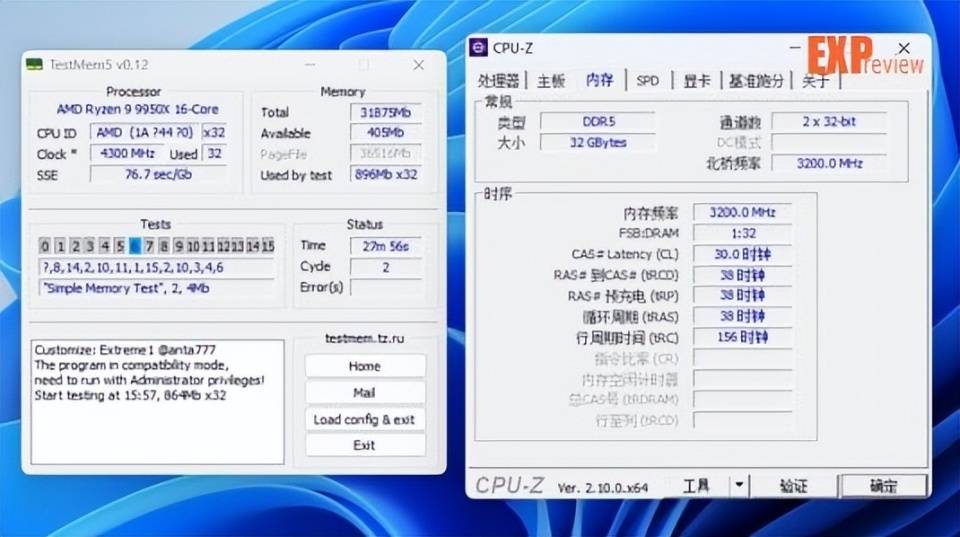Click the tRAS 38 时钟 field
960x537 pixels.
pyautogui.click(x=742, y=316)
